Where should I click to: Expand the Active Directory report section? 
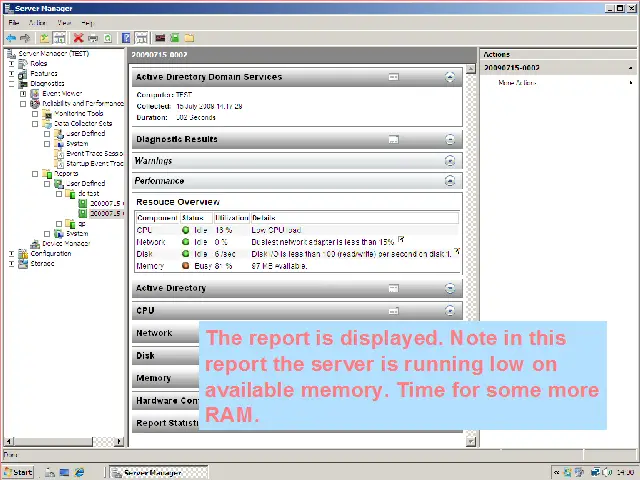point(450,289)
